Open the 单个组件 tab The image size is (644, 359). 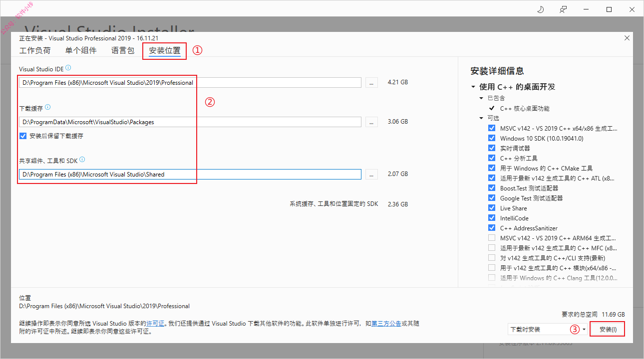(x=81, y=50)
